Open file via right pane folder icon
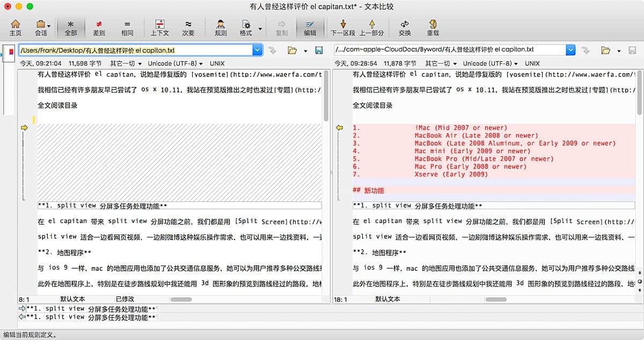The width and height of the screenshot is (644, 340). click(x=605, y=50)
